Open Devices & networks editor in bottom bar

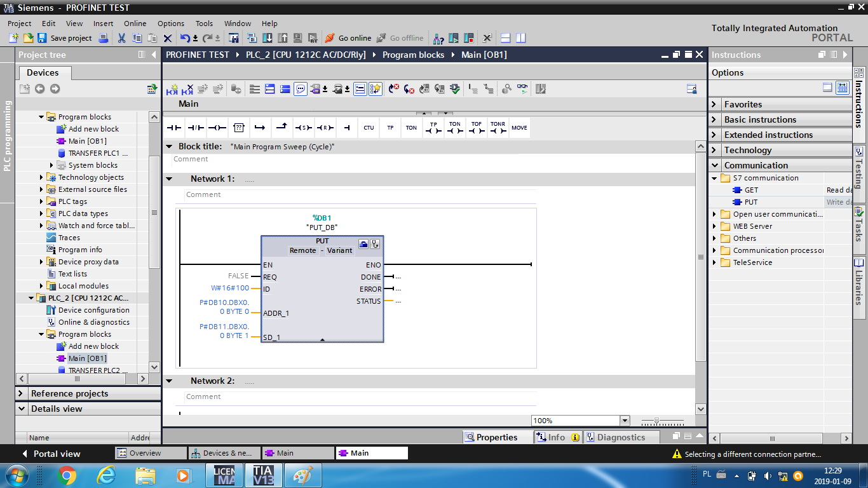[x=223, y=453]
